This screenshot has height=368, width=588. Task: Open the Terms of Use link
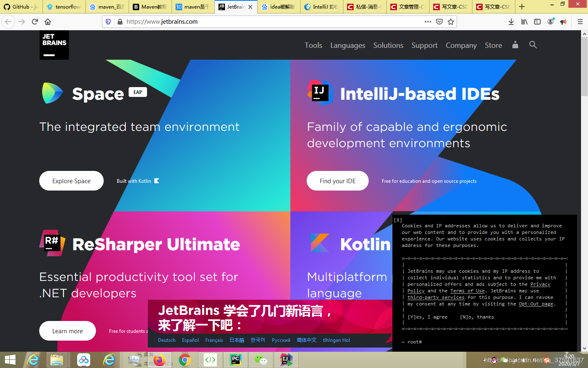[x=468, y=291]
